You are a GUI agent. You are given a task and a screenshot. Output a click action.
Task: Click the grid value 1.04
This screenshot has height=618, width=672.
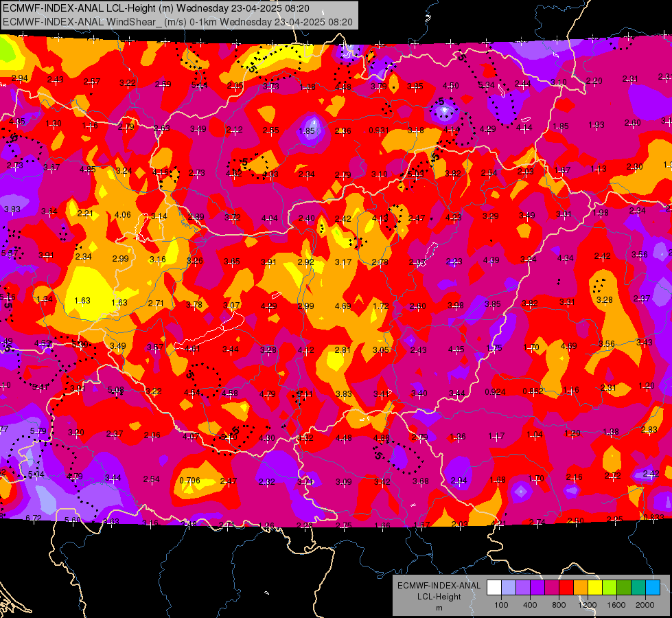[535, 435]
